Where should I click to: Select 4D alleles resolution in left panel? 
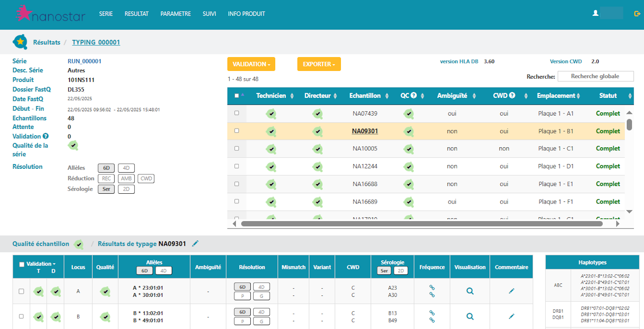[126, 168]
